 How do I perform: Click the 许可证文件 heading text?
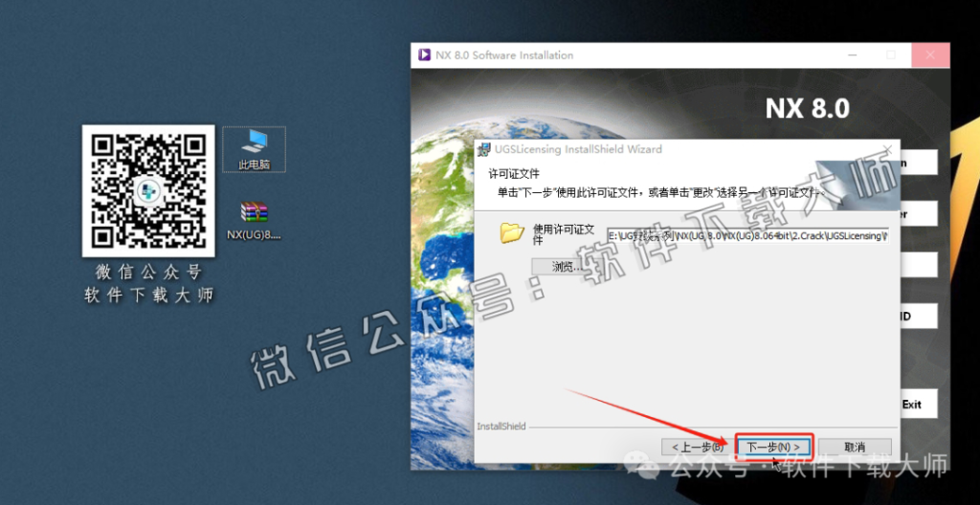coord(514,173)
